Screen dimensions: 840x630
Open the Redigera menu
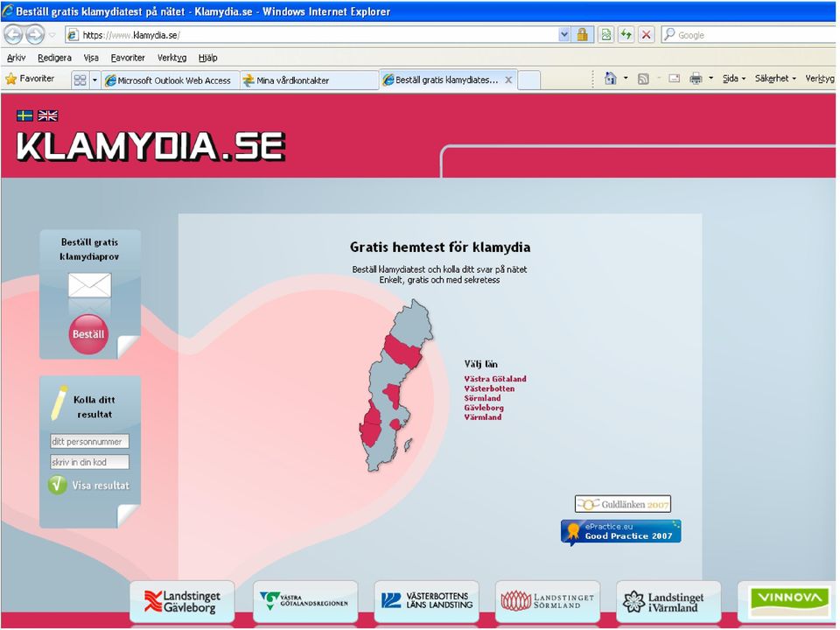tap(54, 58)
